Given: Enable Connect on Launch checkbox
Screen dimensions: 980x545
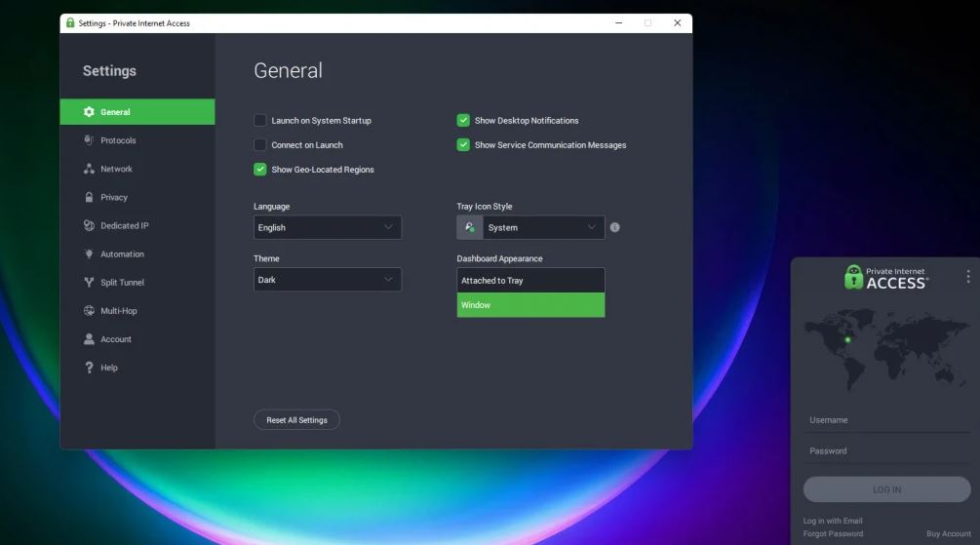Looking at the screenshot, I should click(260, 144).
